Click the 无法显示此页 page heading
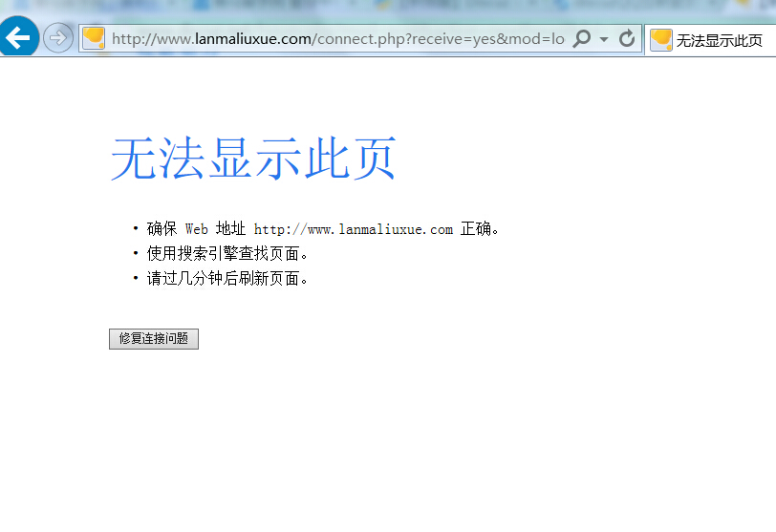 click(253, 159)
